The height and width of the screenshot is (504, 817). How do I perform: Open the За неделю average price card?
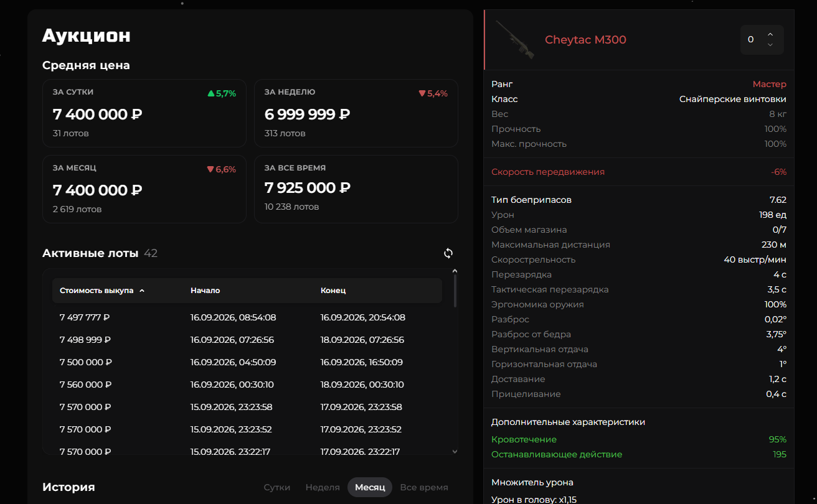click(356, 113)
